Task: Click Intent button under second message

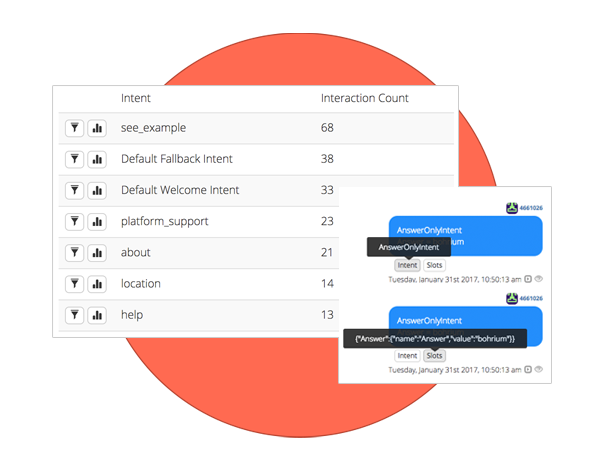Action: (x=407, y=356)
